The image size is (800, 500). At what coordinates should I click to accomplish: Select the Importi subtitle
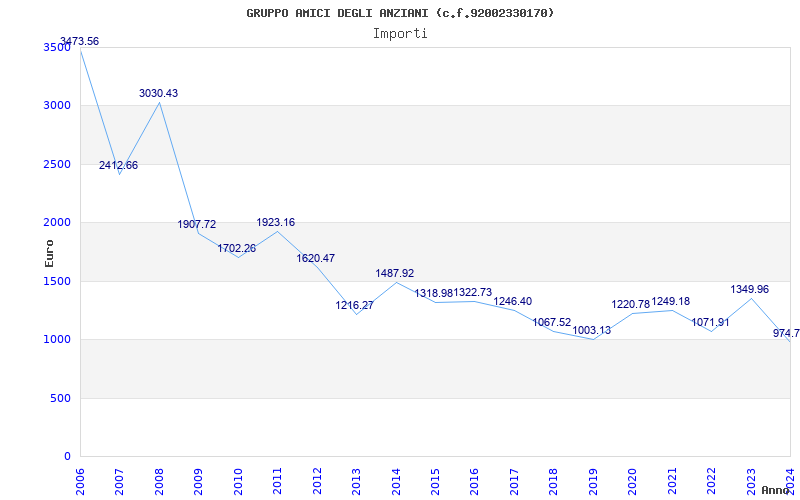click(x=400, y=34)
